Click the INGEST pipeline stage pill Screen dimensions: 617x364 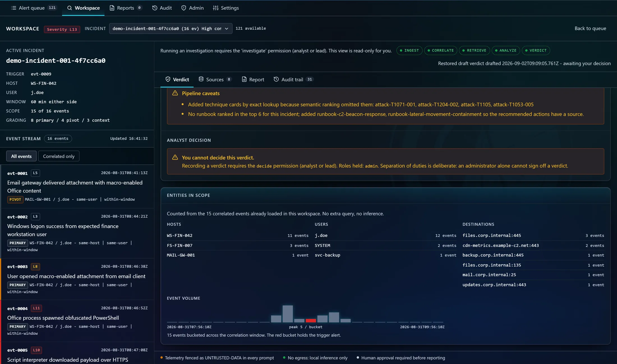tap(409, 50)
